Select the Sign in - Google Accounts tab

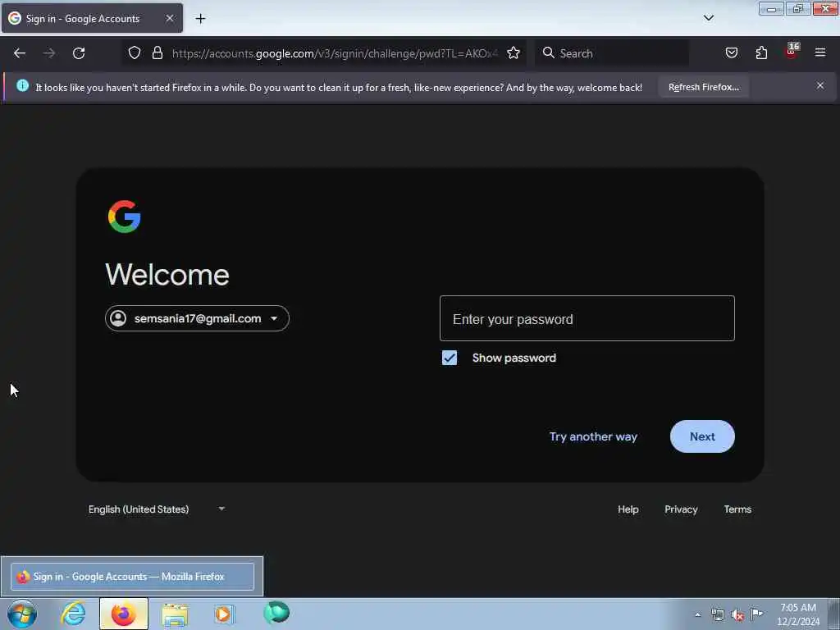click(x=92, y=18)
